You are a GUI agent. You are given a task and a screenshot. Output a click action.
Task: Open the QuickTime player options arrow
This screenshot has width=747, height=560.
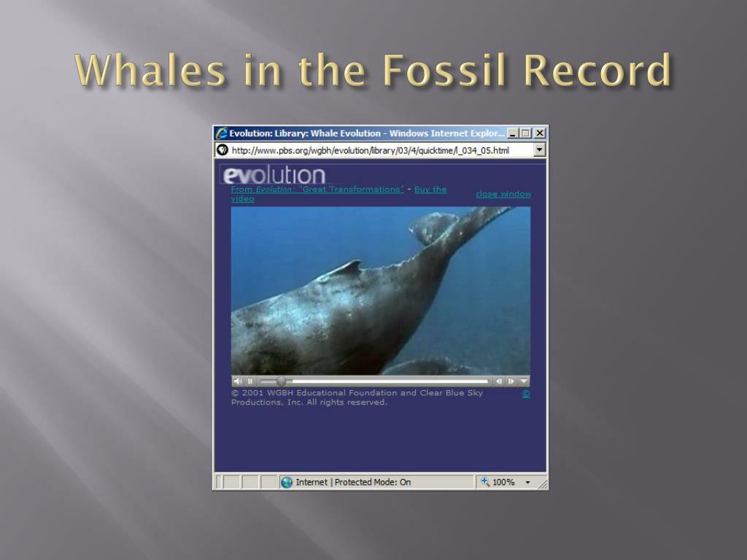coord(524,381)
